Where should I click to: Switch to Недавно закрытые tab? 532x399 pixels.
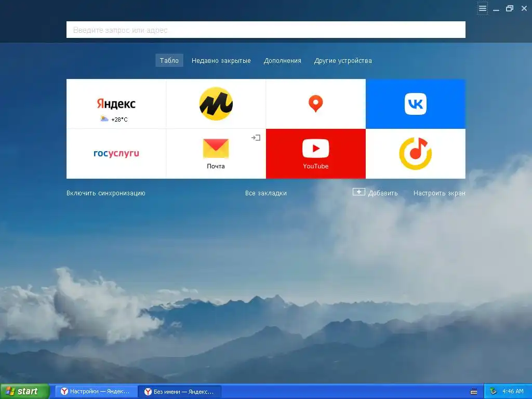pyautogui.click(x=221, y=60)
